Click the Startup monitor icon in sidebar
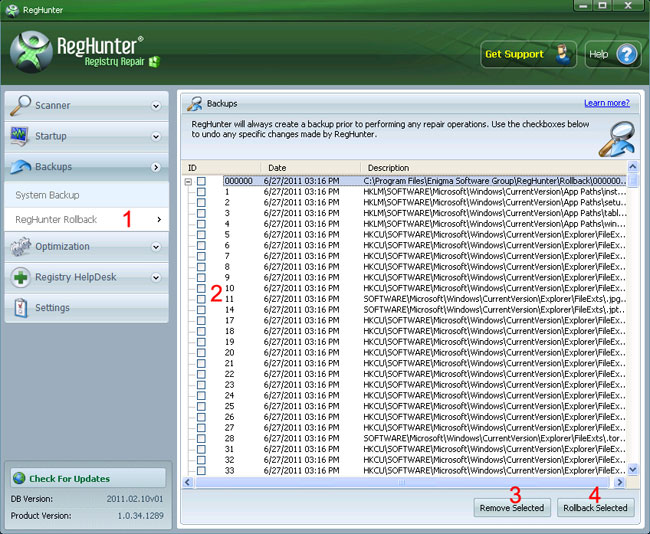 [20, 136]
